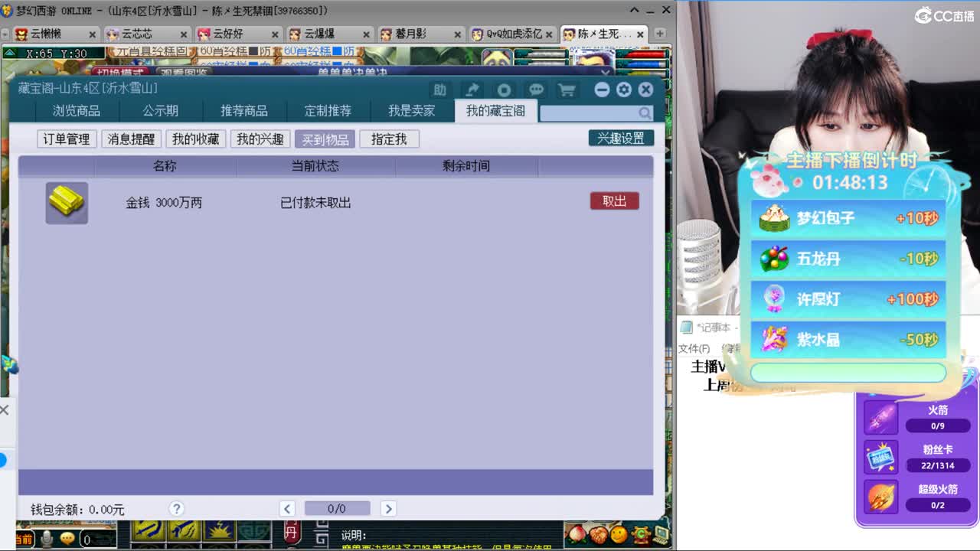The height and width of the screenshot is (551, 980).
Task: Select the 我的藏宝阁 tab
Action: 495,111
